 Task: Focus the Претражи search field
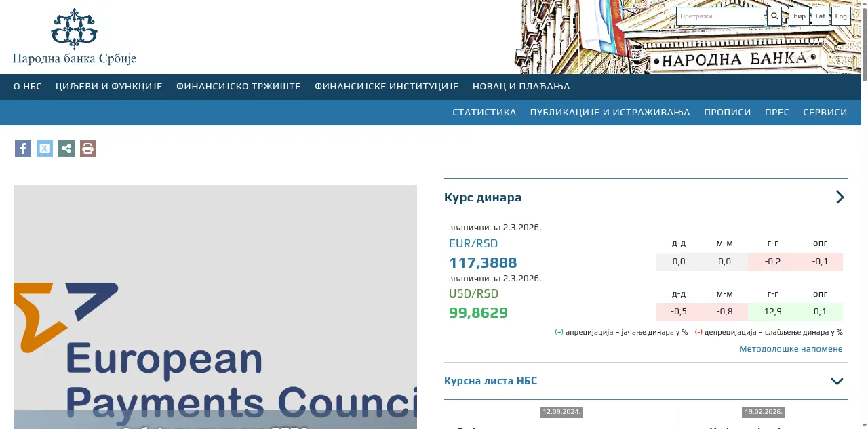[720, 16]
